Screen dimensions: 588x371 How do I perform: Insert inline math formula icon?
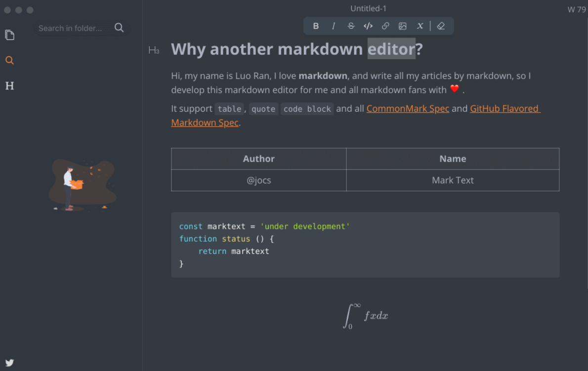420,26
